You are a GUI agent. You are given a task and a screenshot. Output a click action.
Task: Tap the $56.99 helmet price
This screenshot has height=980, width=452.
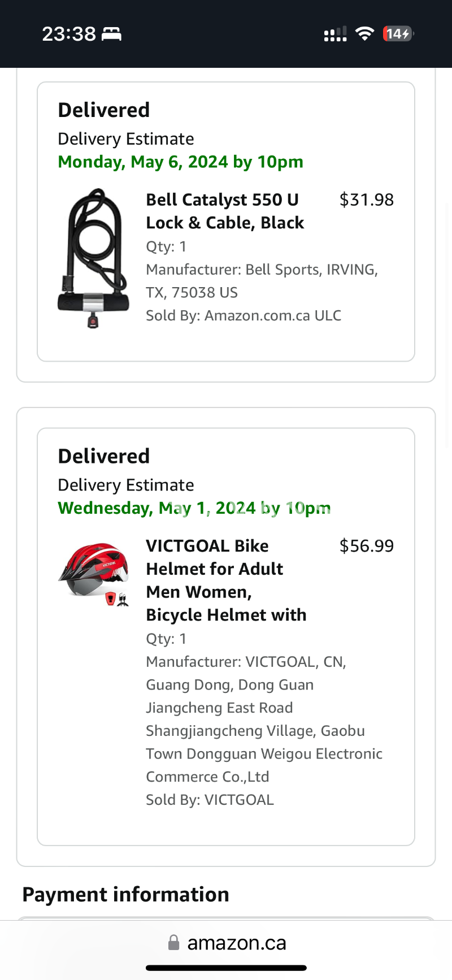(x=366, y=546)
